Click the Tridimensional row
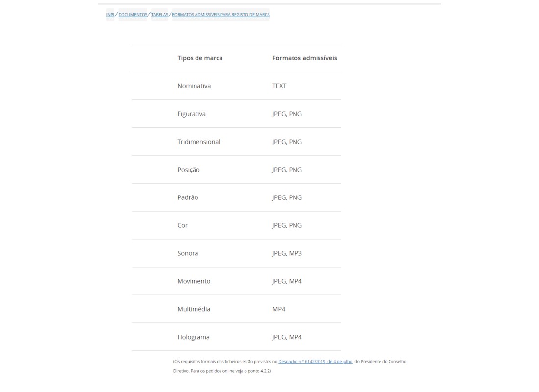Screen dimensions: 539x392 198,142
